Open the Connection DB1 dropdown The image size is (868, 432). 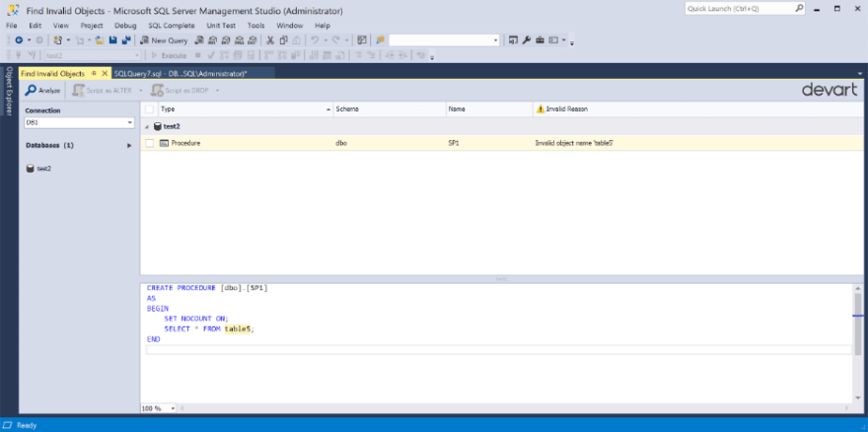130,122
